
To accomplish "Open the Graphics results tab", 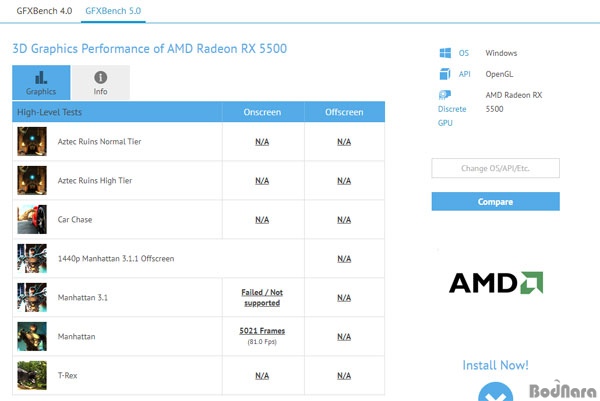I will (41, 82).
